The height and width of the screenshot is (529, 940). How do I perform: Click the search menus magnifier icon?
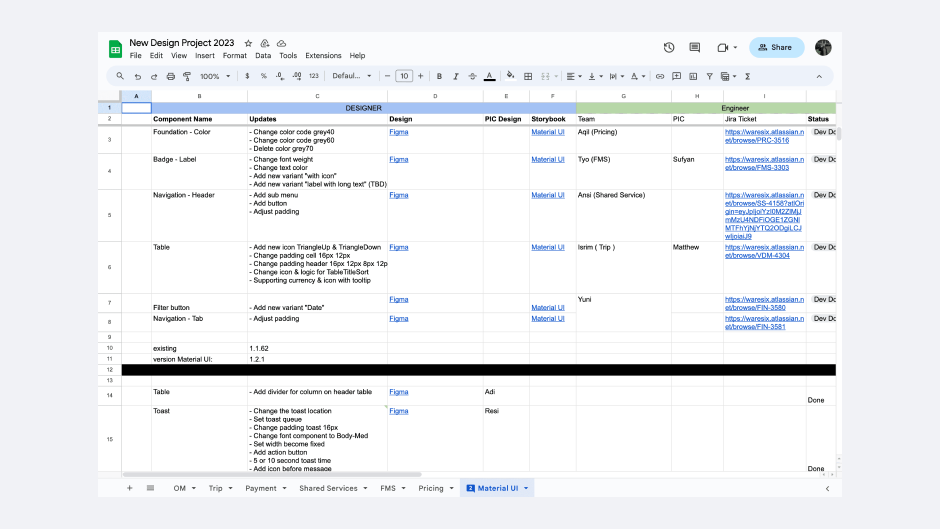[x=120, y=76]
